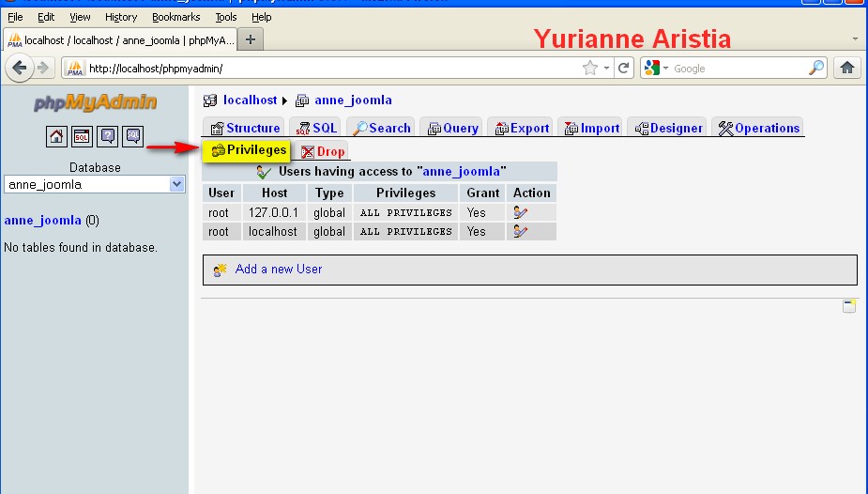Click the database icon beside anne_joomla breadcrumb
This screenshot has height=494, width=868.
click(x=302, y=100)
